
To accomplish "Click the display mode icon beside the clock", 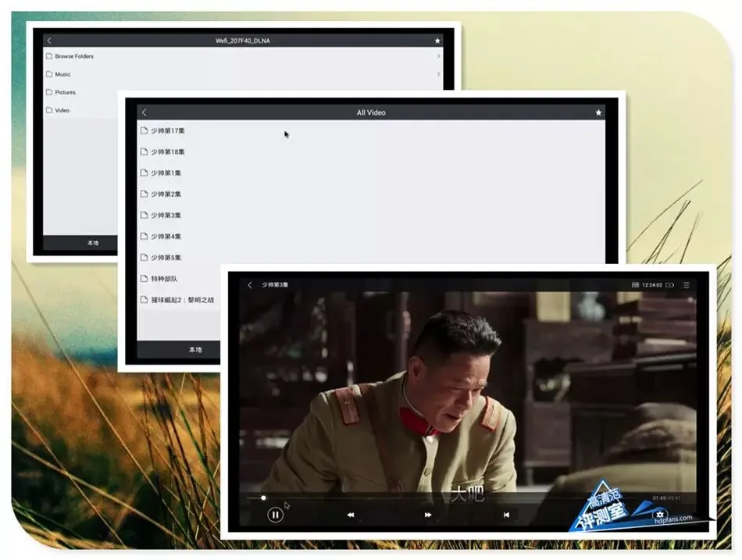I will (x=636, y=285).
